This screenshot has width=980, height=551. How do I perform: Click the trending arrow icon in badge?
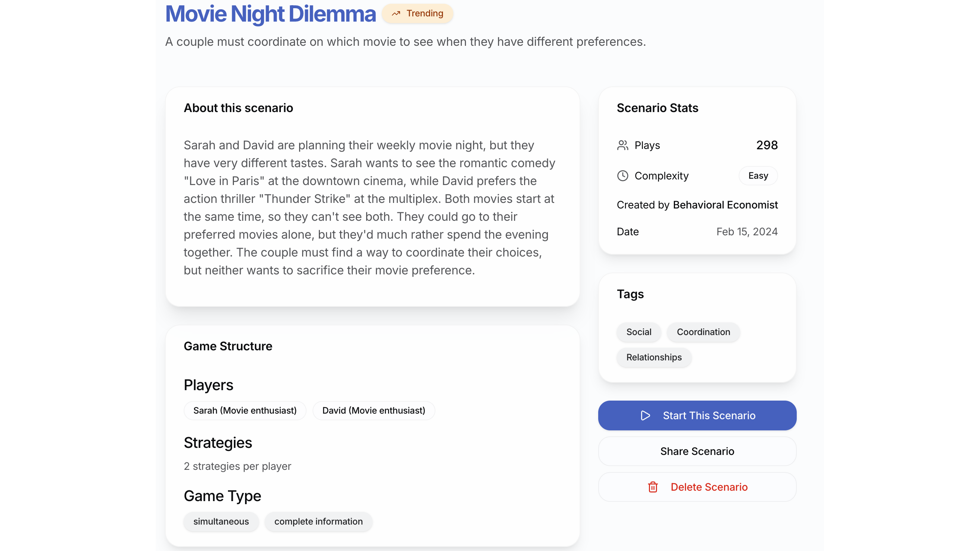pos(396,14)
